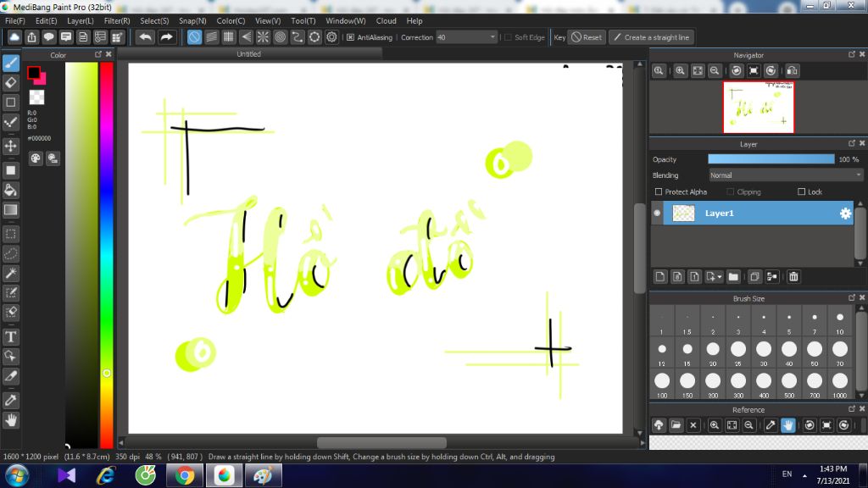
Task: Click the Redo arrow
Action: click(166, 37)
